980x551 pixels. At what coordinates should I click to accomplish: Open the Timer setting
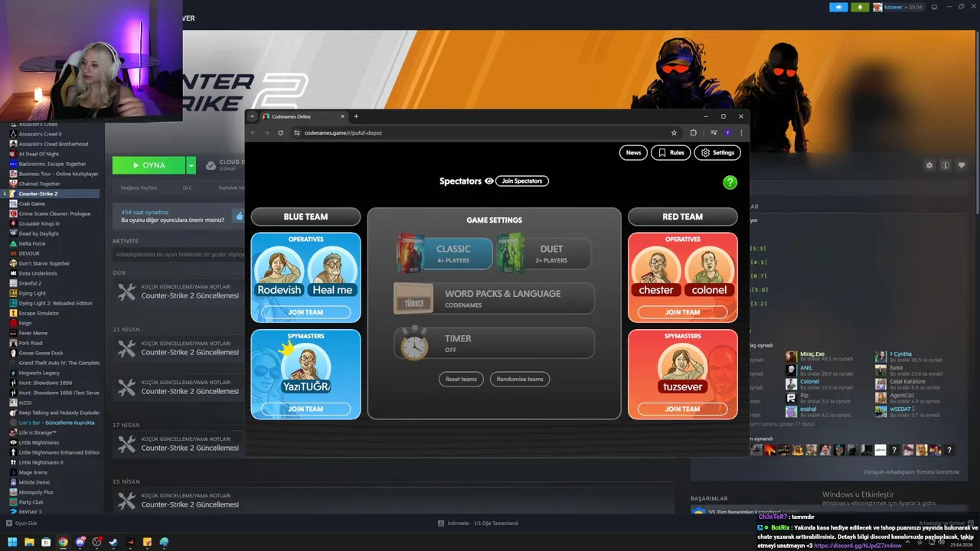(494, 343)
